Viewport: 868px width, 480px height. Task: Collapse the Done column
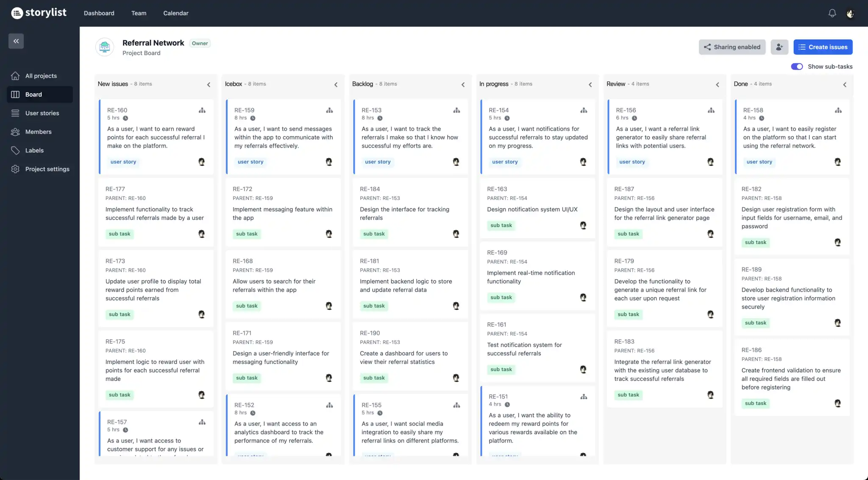point(844,85)
